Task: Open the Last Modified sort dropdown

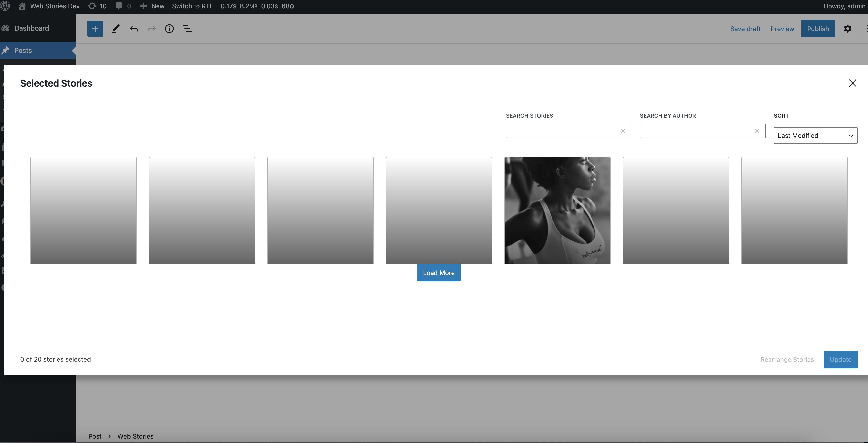Action: click(815, 135)
